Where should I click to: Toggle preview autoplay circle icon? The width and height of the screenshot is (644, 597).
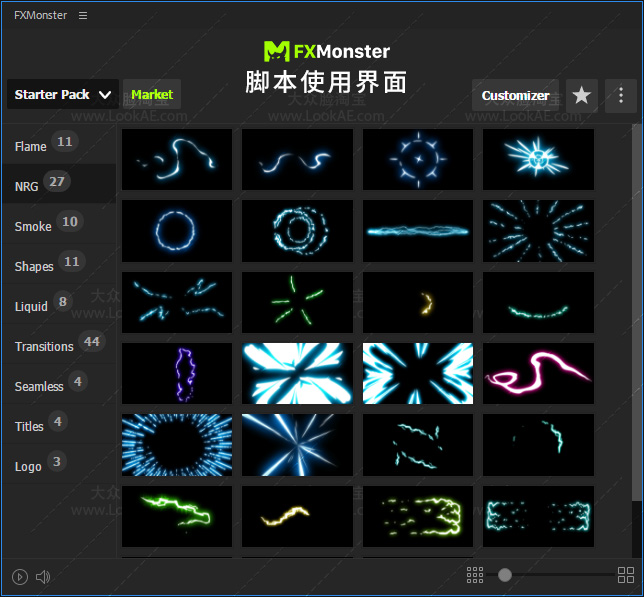click(20, 576)
